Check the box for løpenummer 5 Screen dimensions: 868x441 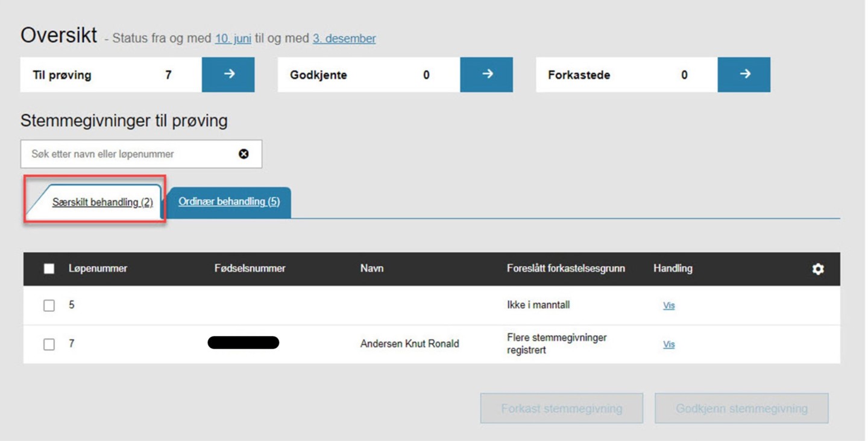pyautogui.click(x=49, y=306)
